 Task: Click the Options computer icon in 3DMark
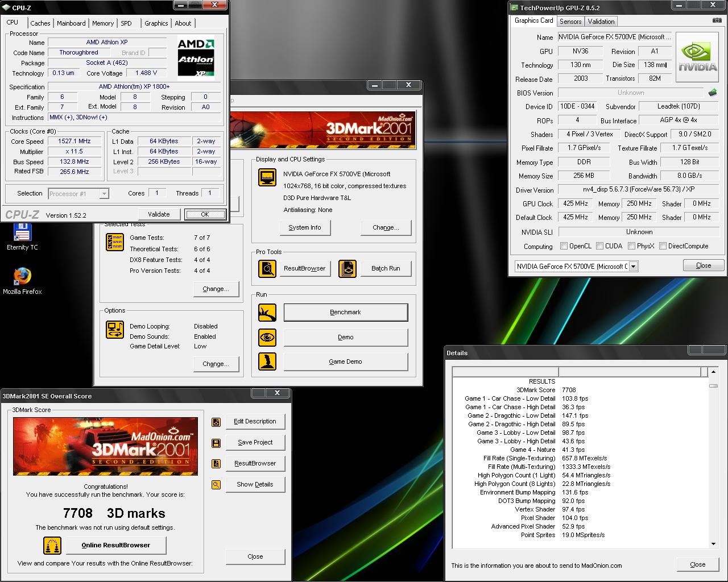(115, 330)
